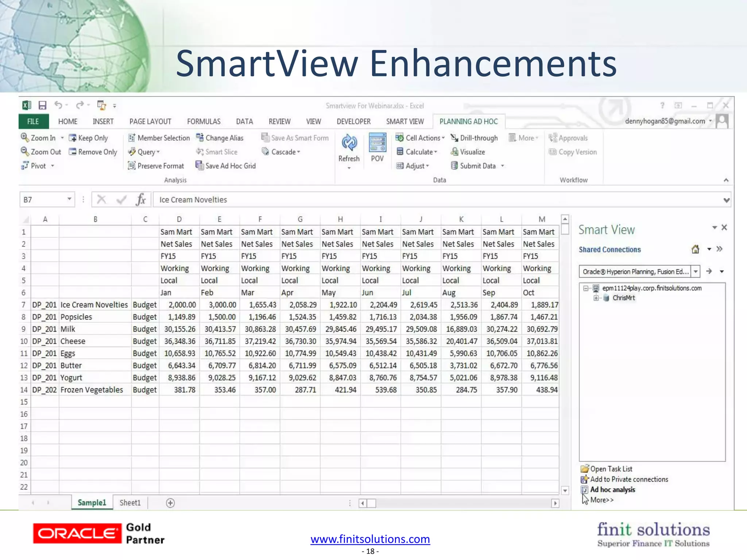The width and height of the screenshot is (747, 560).
Task: Select the Keep Only command
Action: pyautogui.click(x=89, y=138)
